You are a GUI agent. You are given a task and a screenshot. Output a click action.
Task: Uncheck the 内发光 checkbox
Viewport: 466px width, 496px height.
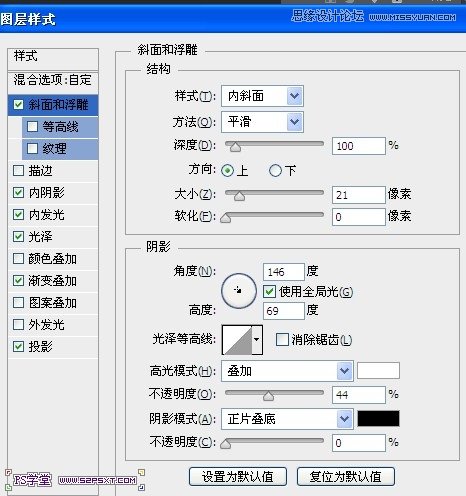[x=18, y=215]
